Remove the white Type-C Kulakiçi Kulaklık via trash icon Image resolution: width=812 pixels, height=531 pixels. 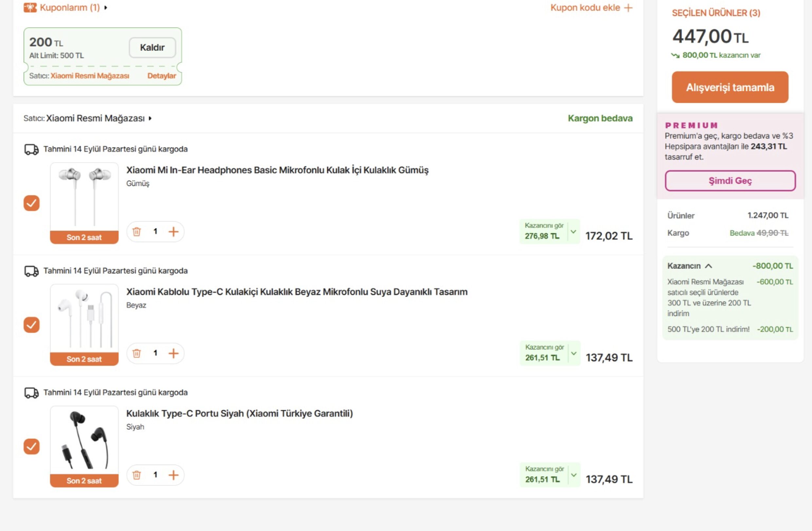click(x=136, y=353)
